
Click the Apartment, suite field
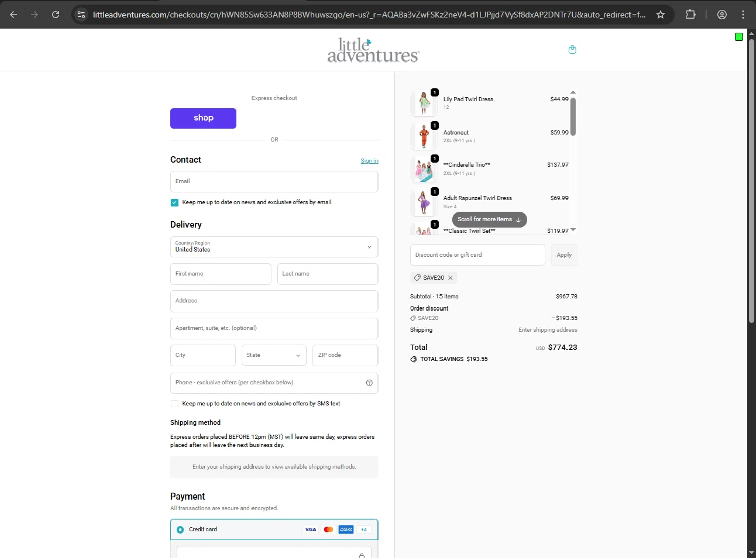[274, 328]
